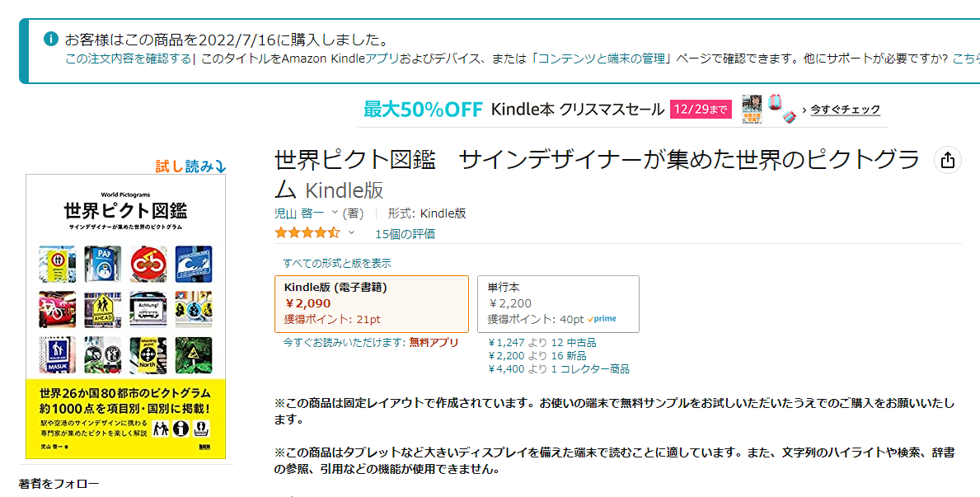Expand the rating breakdown chevron next to the stars
Viewport: 980px width, 497px height.
[351, 232]
